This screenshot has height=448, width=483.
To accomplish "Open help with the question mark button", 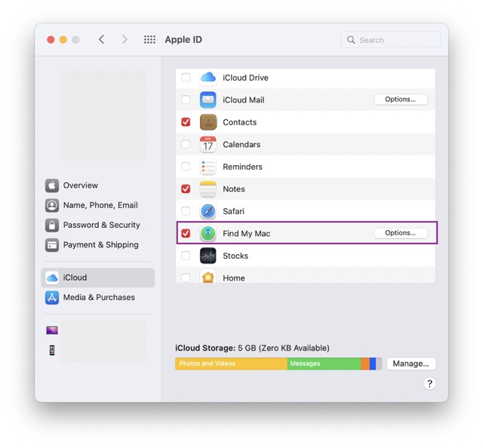I will (x=429, y=384).
